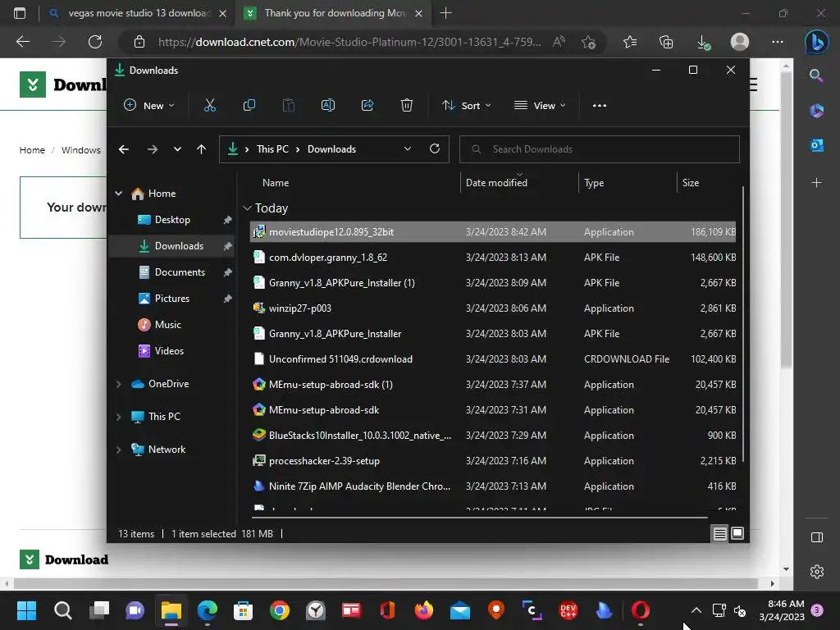Select Documents in navigation pane
The width and height of the screenshot is (840, 630).
[171, 272]
